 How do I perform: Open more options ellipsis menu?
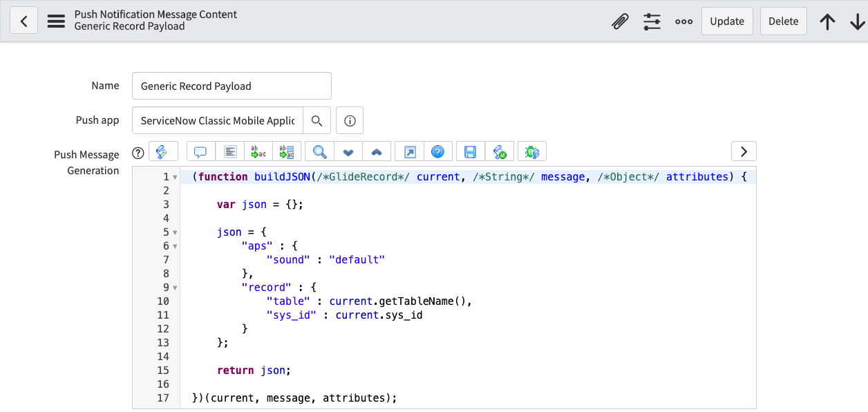point(683,21)
